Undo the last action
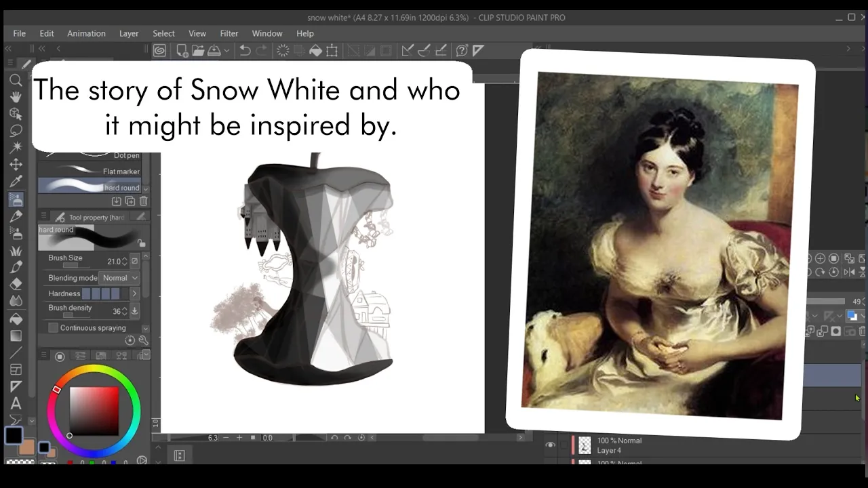Viewport: 868px width, 488px height. (x=245, y=50)
